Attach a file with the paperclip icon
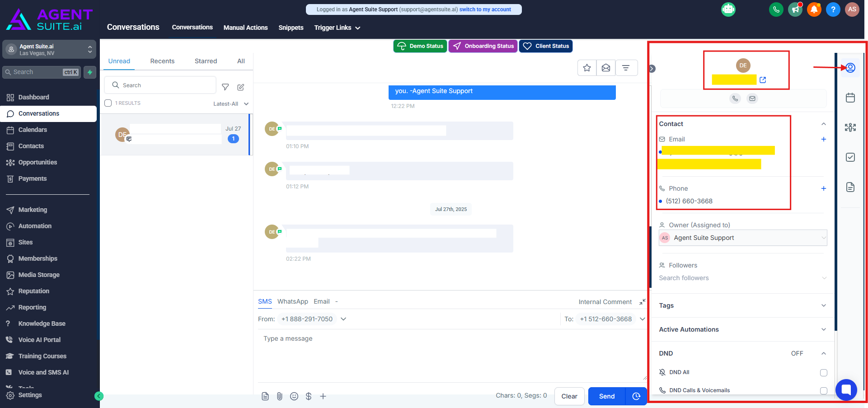868x408 pixels. pyautogui.click(x=280, y=396)
